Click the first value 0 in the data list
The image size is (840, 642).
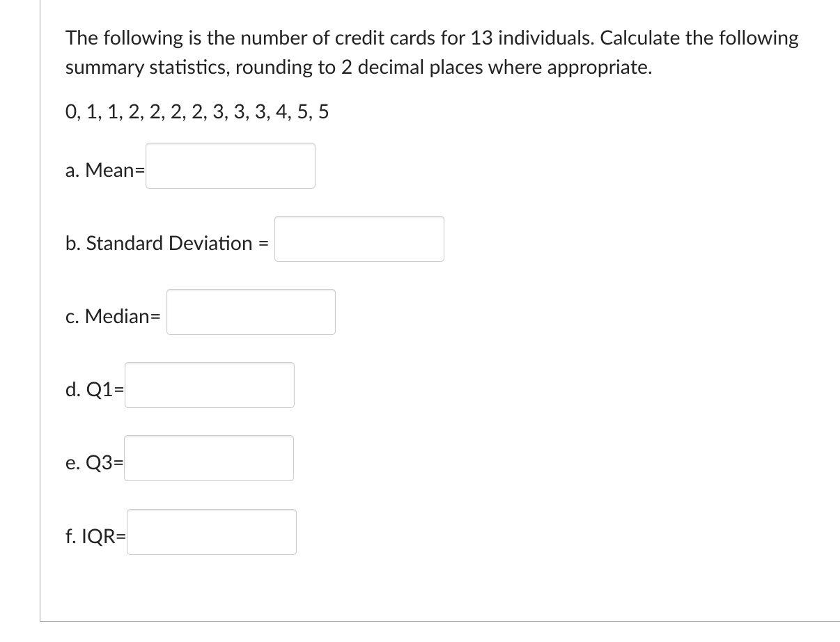pyautogui.click(x=70, y=112)
